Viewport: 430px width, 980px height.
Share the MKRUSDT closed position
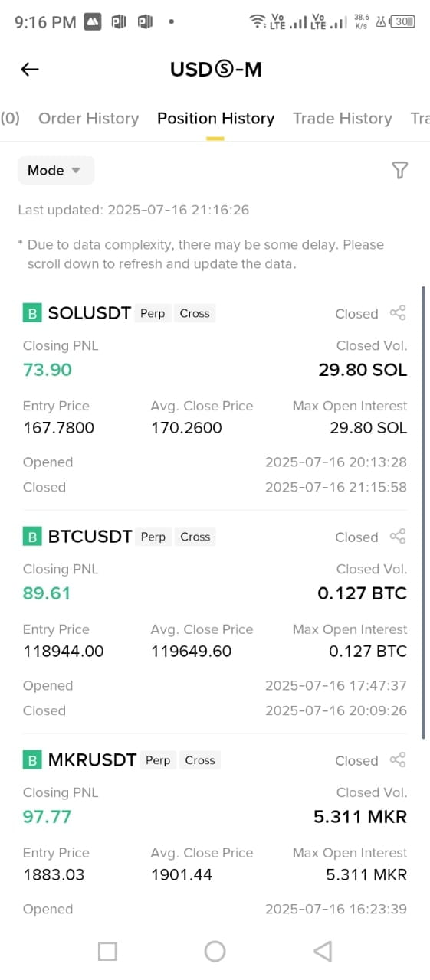[398, 759]
